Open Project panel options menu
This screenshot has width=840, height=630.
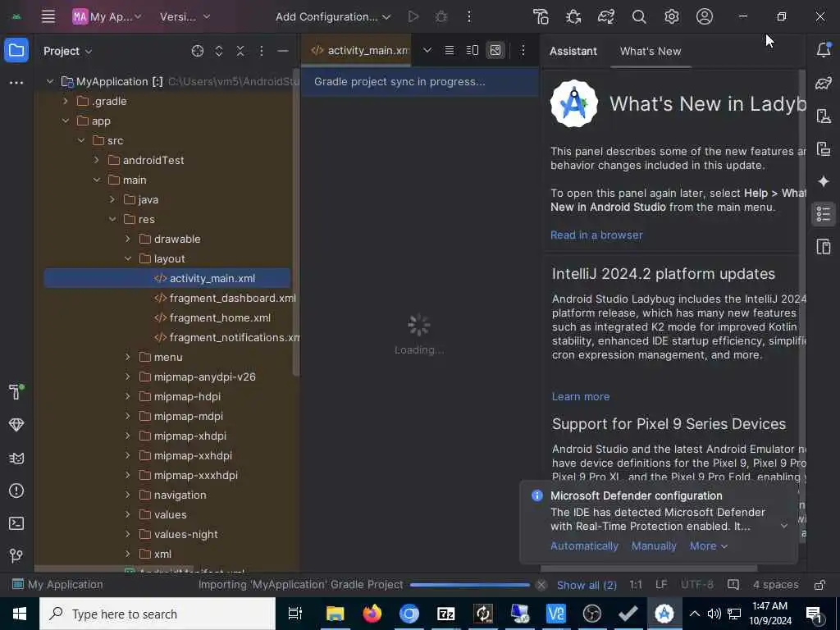pyautogui.click(x=262, y=51)
